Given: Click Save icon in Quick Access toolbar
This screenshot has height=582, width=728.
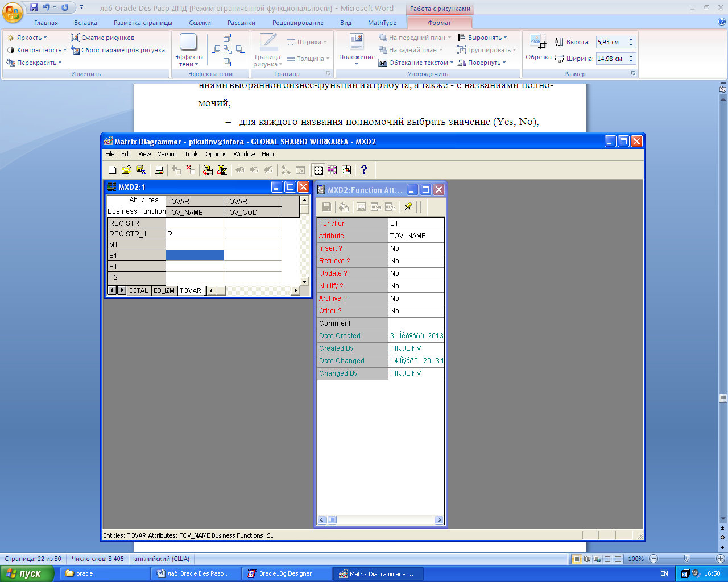Looking at the screenshot, I should click(x=34, y=8).
